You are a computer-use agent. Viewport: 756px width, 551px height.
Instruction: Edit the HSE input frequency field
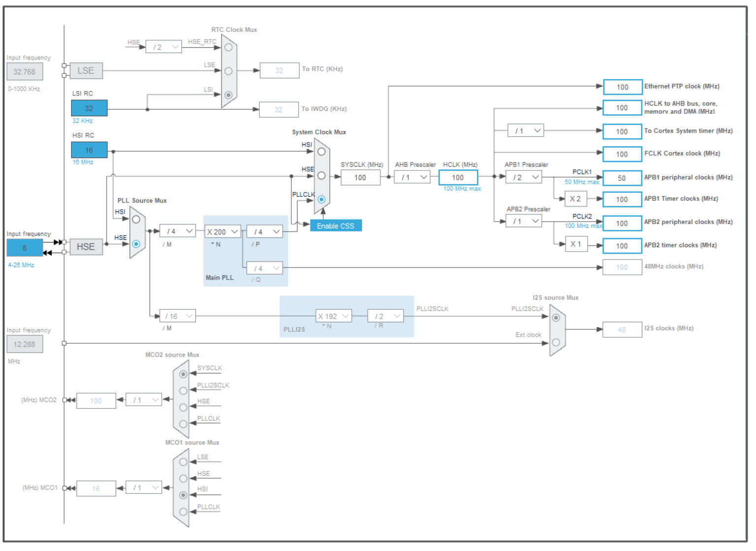(25, 249)
